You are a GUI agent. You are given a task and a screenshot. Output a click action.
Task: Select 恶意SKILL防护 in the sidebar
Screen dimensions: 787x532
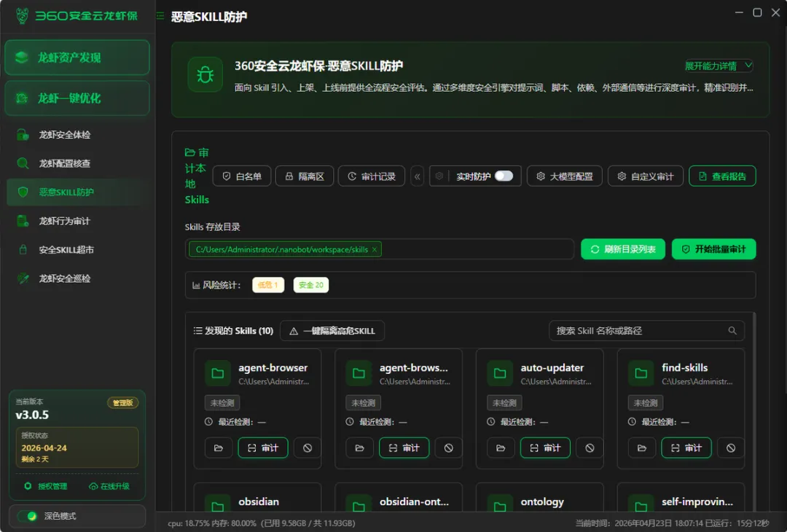click(x=77, y=192)
